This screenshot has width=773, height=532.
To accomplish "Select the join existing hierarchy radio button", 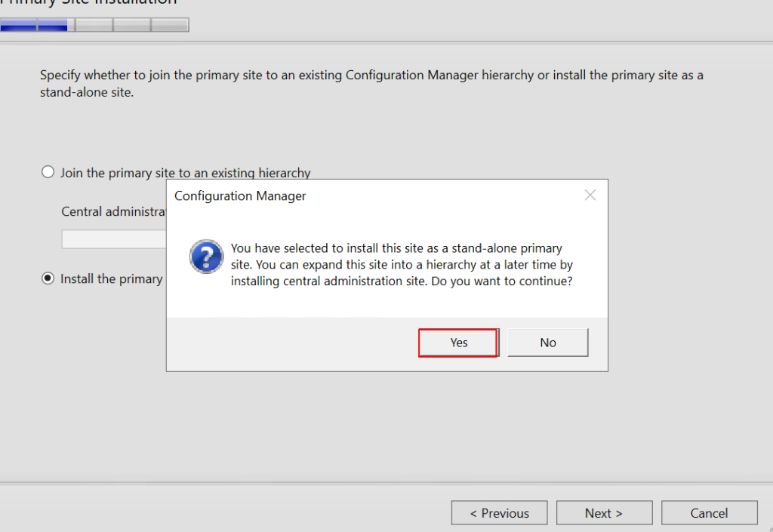I will pyautogui.click(x=48, y=173).
